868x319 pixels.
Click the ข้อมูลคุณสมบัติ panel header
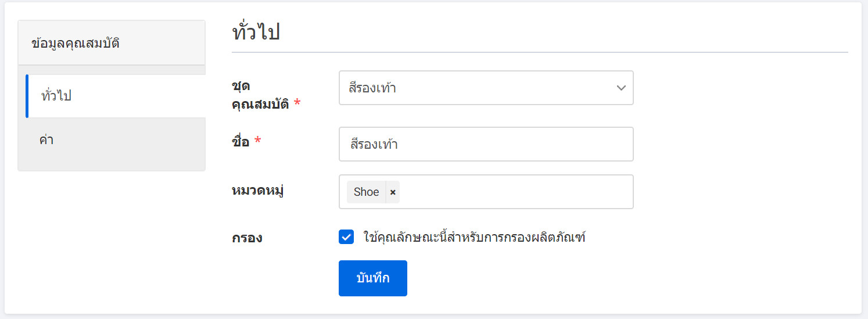[112, 43]
